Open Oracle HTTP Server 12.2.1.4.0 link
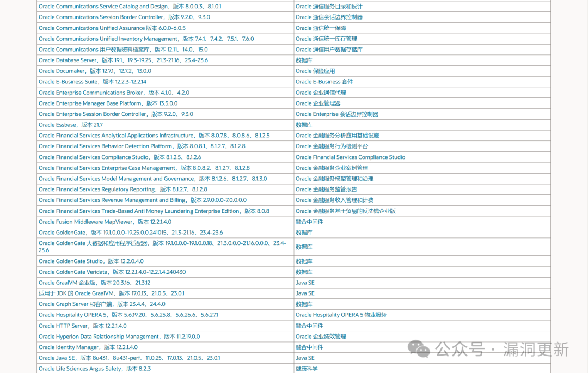Screen dimensions: 588x373 click(83, 326)
